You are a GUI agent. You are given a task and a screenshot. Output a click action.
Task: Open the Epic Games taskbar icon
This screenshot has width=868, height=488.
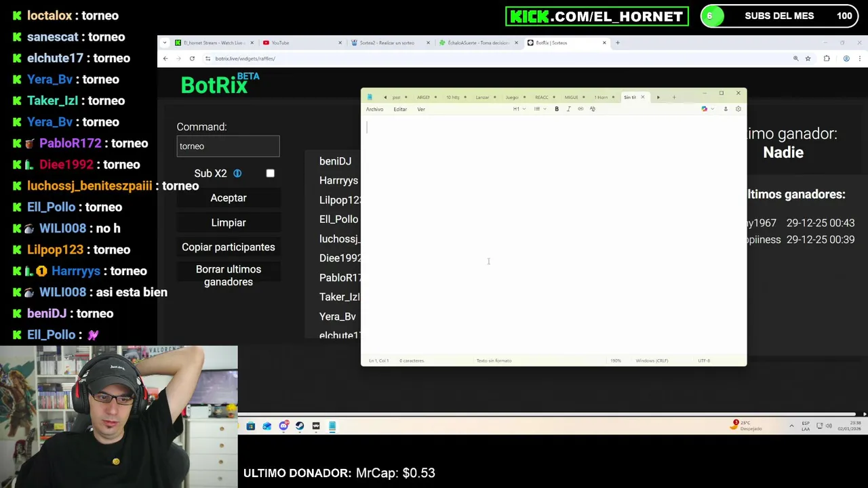click(316, 426)
